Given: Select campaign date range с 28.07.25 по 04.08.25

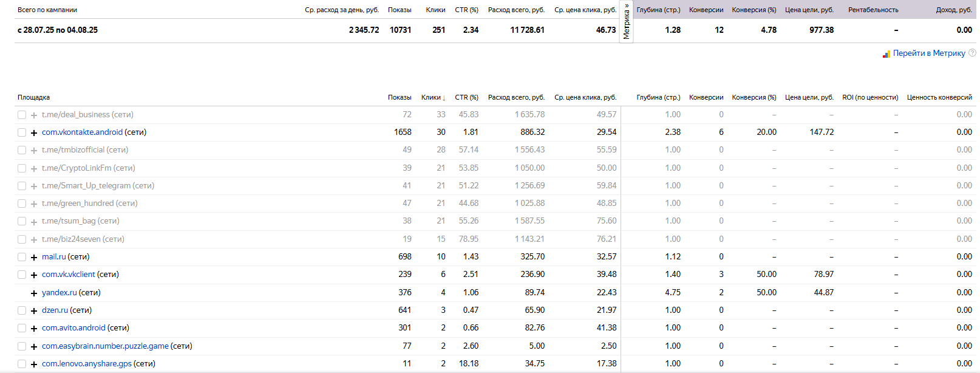Looking at the screenshot, I should pyautogui.click(x=58, y=30).
